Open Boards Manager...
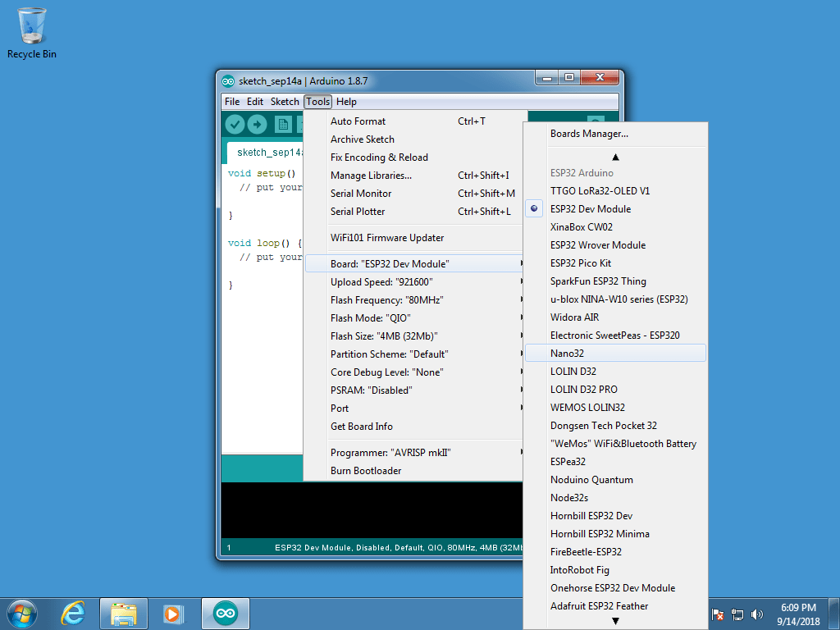The image size is (840, 630). point(589,134)
